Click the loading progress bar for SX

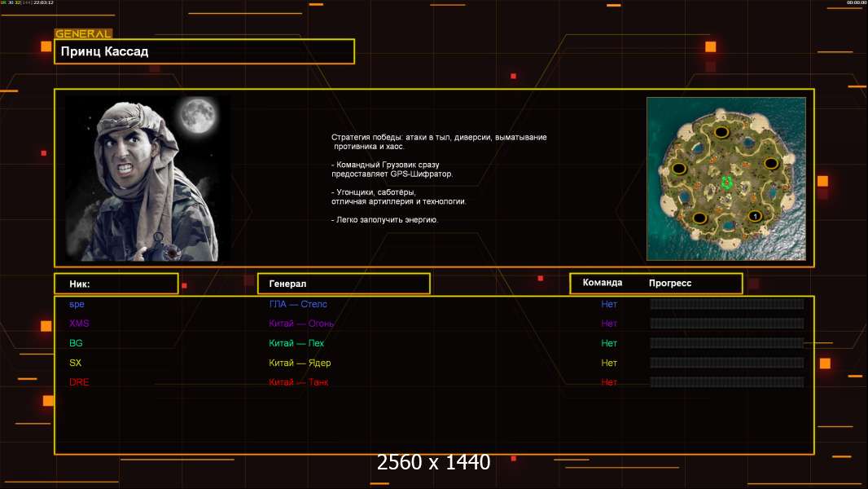[x=727, y=363]
